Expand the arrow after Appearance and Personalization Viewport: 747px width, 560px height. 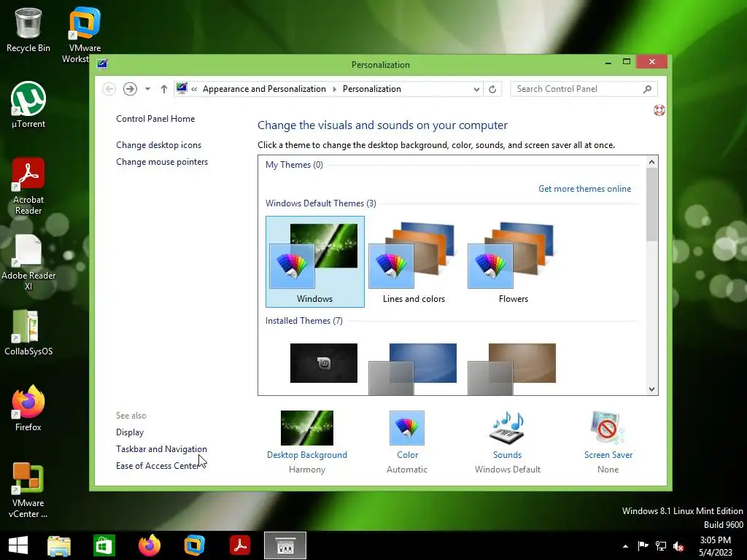(334, 89)
